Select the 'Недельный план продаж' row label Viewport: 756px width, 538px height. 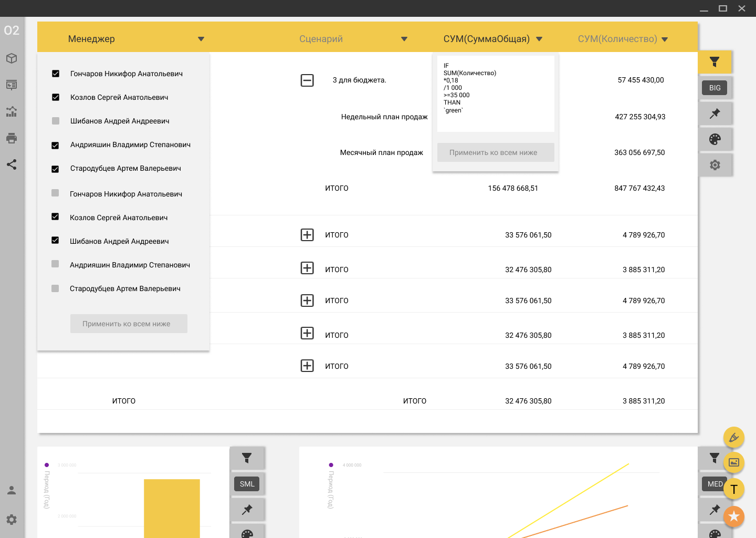point(384,117)
